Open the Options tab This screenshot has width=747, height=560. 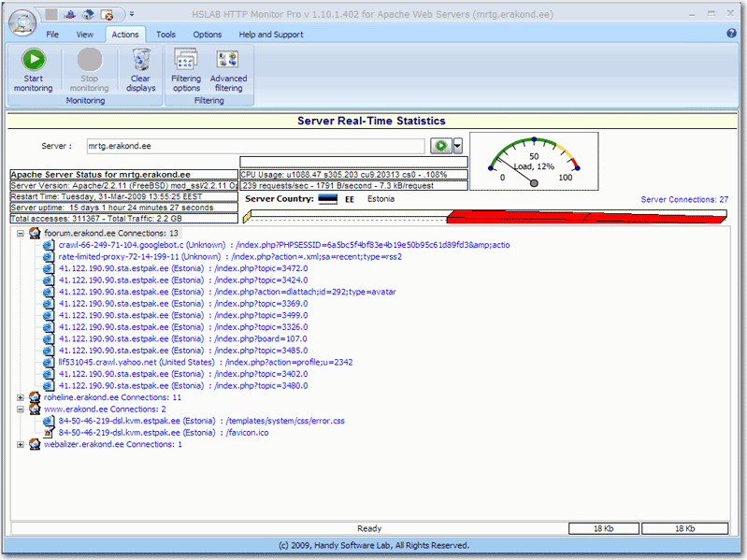click(208, 35)
